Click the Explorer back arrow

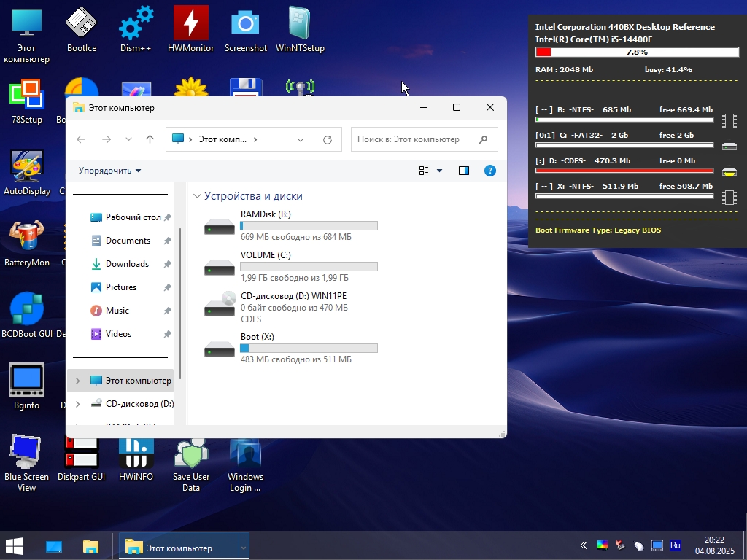pyautogui.click(x=81, y=139)
